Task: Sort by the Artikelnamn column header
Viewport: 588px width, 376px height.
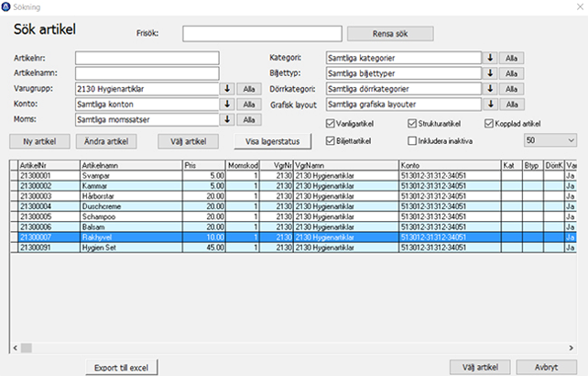Action: pos(131,165)
